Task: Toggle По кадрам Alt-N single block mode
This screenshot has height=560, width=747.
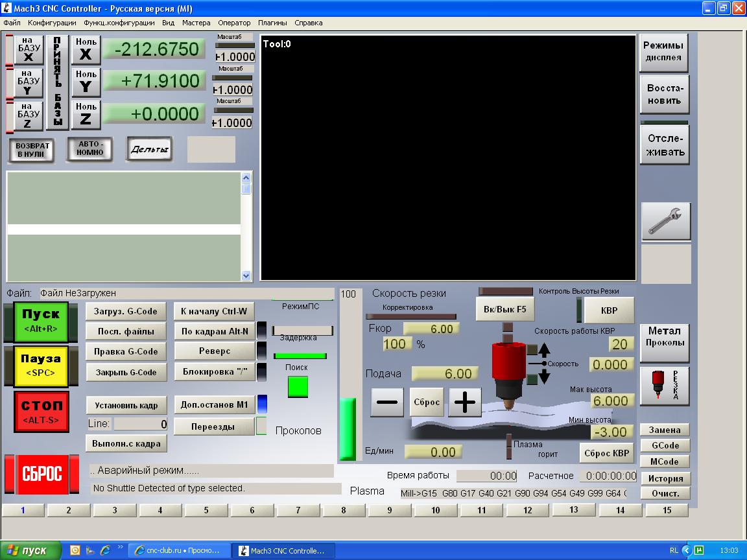Action: [x=215, y=331]
